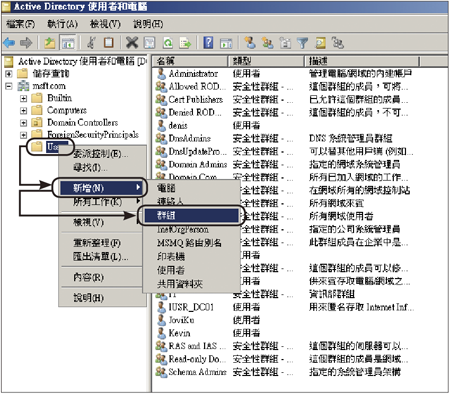Screen dimensions: 450x394
Task: Click the Export list toolbar icon
Action: click(185, 43)
